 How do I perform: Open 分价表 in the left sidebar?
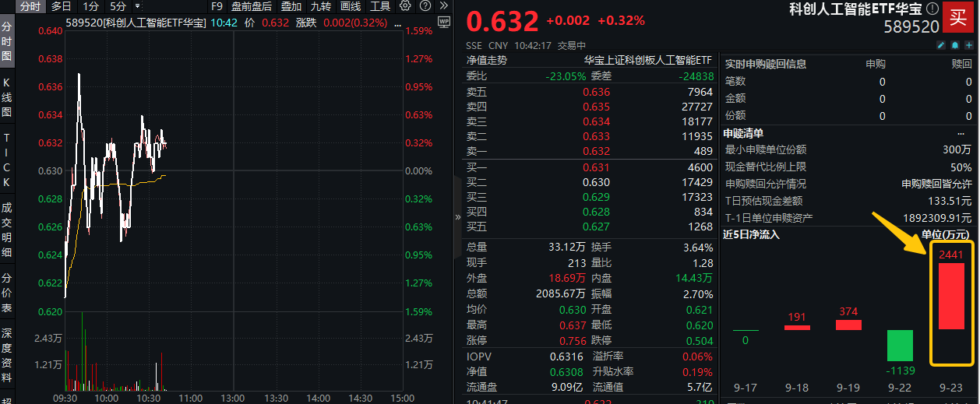(x=7, y=292)
